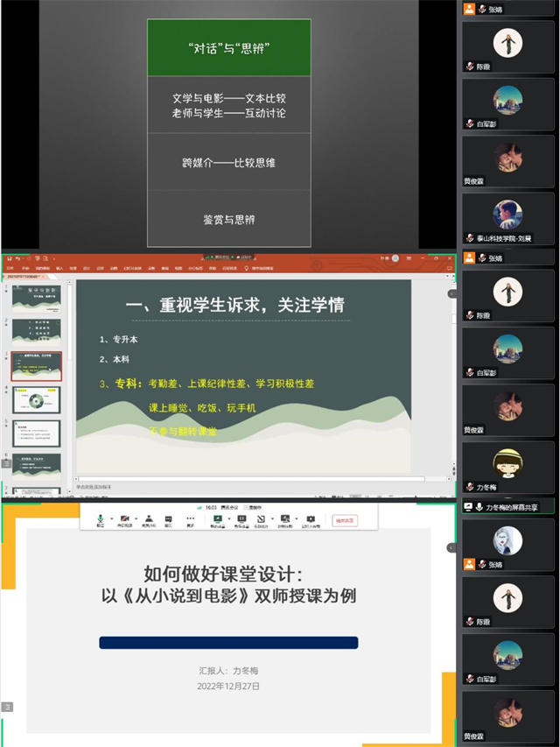Click the 单击此处添加备注 notes field
The height and width of the screenshot is (747, 560).
pos(94,487)
